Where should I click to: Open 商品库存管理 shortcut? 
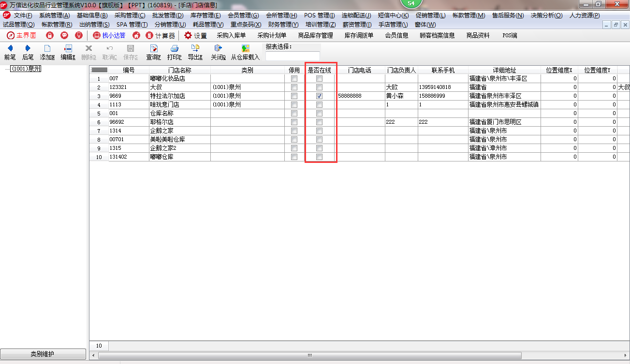(315, 35)
